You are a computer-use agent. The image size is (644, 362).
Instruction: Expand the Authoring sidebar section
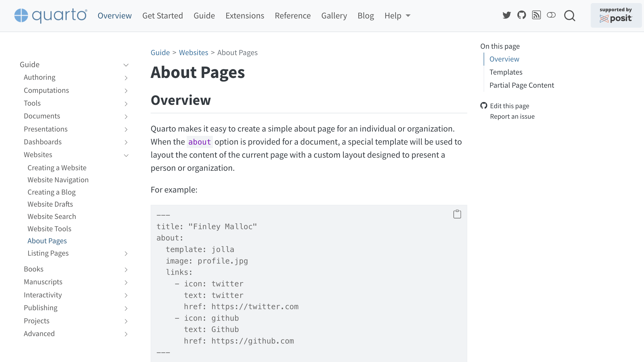126,78
